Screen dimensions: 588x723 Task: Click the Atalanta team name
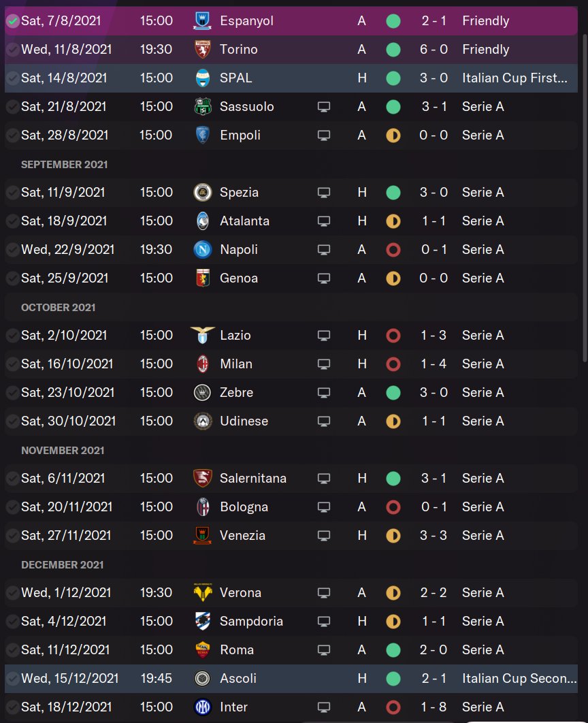[244, 221]
